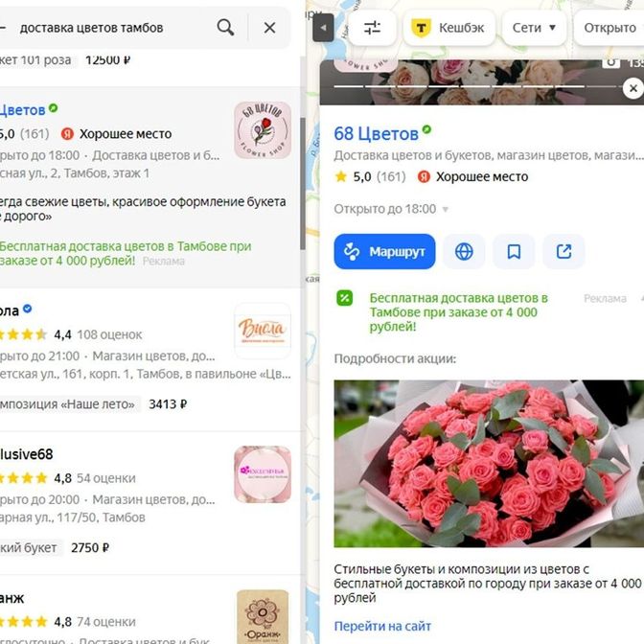Close the 68 Цветов details card
The height and width of the screenshot is (644, 644).
click(632, 88)
